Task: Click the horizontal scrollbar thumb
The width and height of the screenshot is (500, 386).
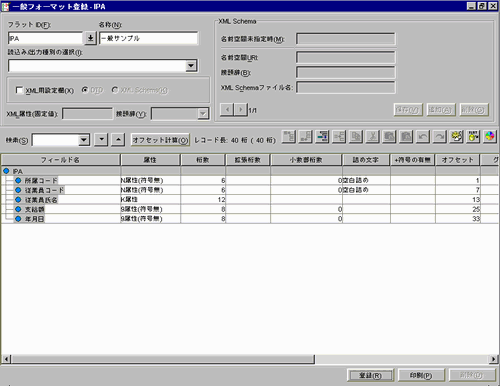Action: click(163, 359)
